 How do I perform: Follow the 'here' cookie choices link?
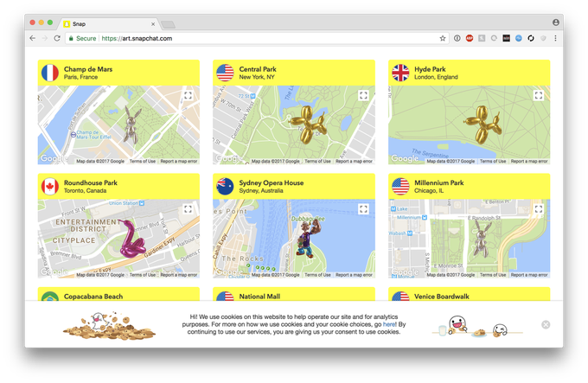(x=389, y=324)
